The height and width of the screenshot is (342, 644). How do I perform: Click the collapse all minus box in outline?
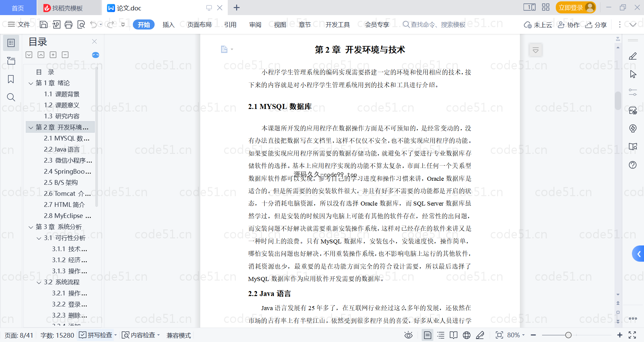point(65,55)
